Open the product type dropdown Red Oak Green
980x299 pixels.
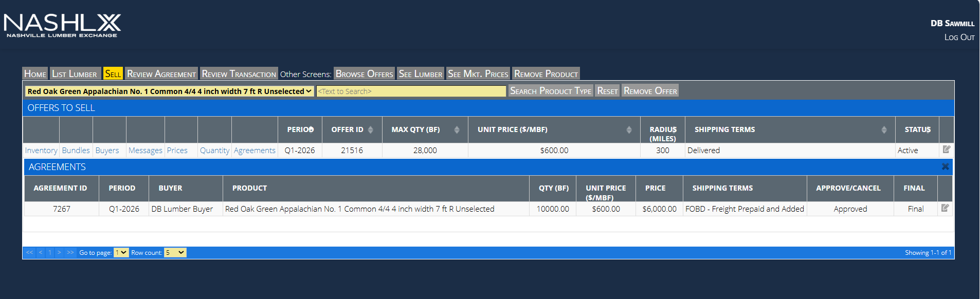click(x=169, y=91)
